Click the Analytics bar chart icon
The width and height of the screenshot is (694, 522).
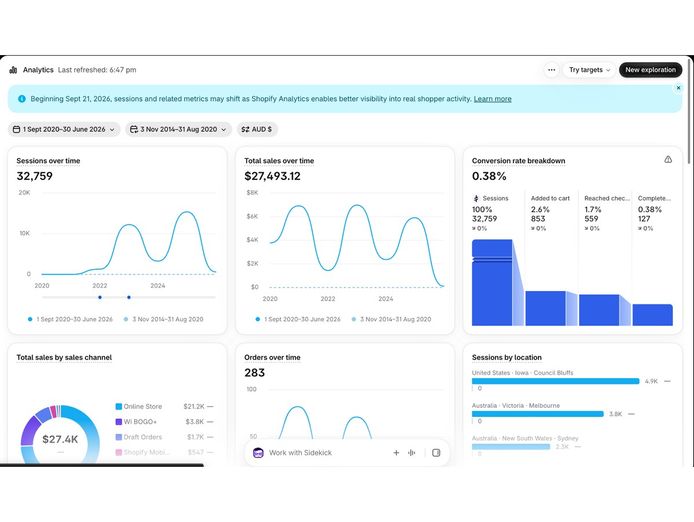coord(13,70)
